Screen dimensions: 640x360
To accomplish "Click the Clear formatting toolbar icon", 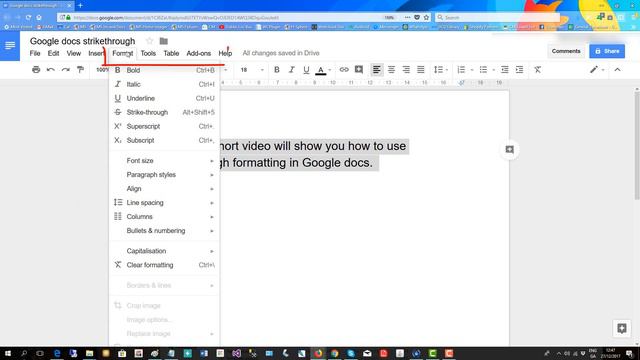I will coord(538,70).
